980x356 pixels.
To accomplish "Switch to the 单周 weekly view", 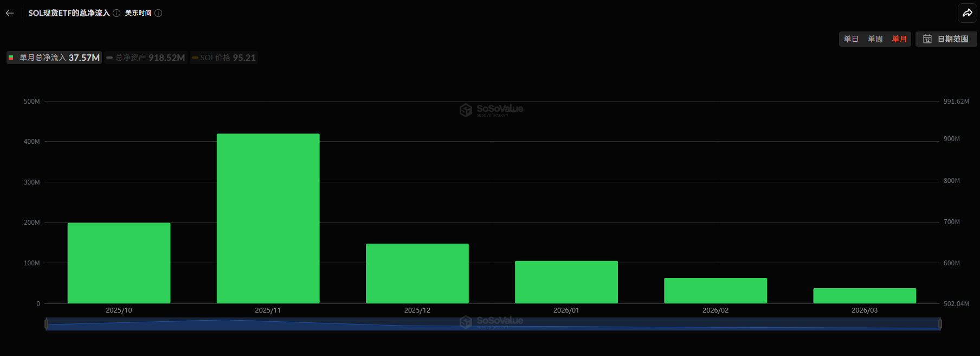I will click(x=875, y=39).
